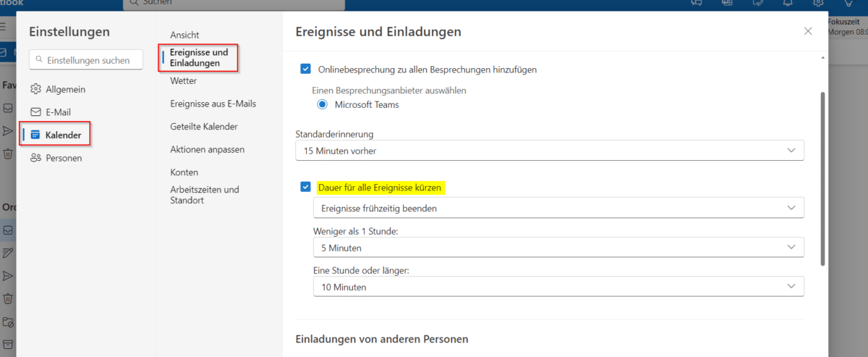Open the Ereignisse frühzeitig beenden dropdown
Image resolution: width=868 pixels, height=357 pixels.
point(558,209)
